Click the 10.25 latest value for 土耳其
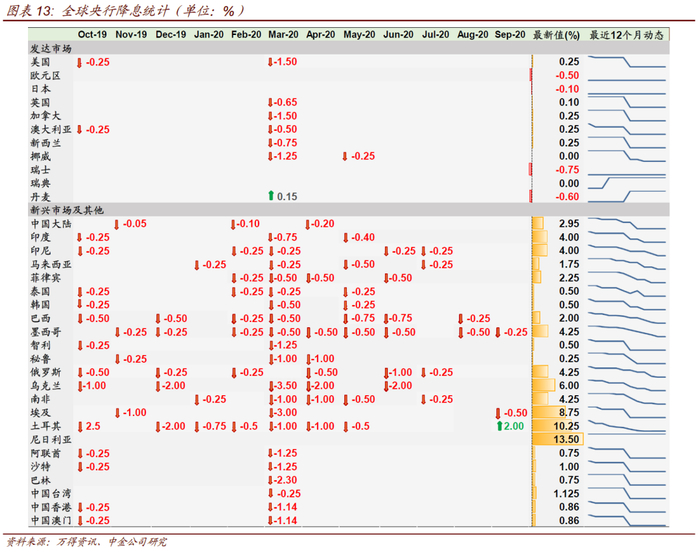This screenshot has height=552, width=700. (566, 426)
